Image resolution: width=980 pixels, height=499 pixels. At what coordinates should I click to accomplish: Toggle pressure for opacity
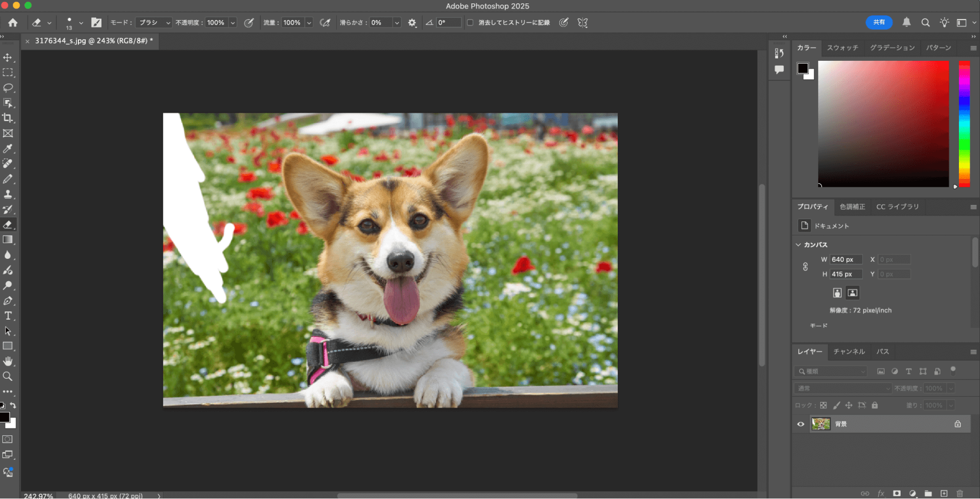click(249, 23)
